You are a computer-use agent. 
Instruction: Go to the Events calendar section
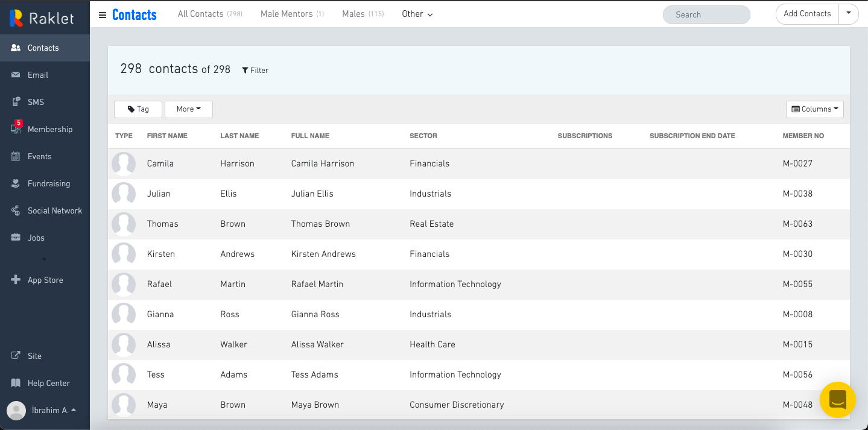point(39,156)
